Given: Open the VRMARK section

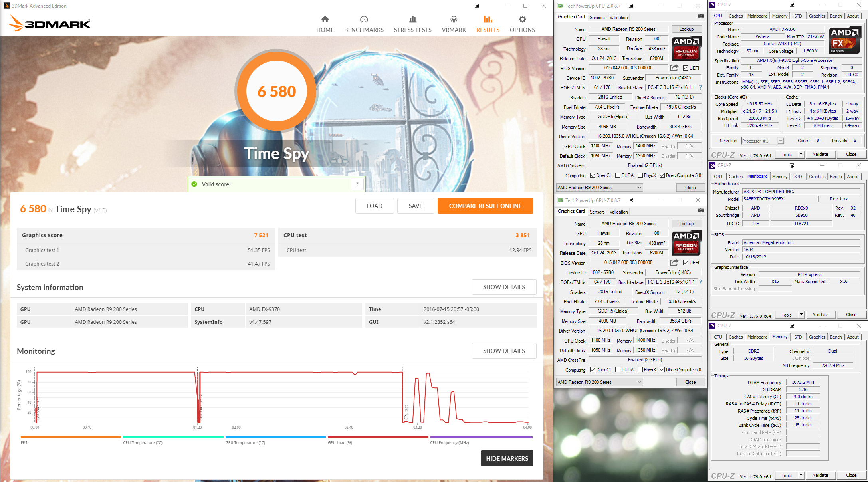Looking at the screenshot, I should [454, 24].
